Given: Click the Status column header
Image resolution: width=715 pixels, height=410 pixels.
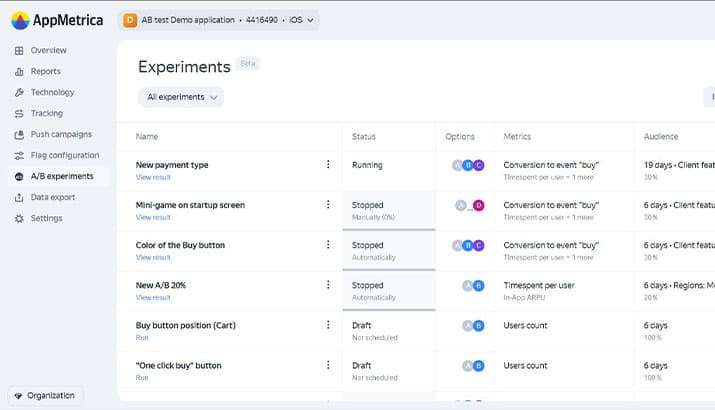Looking at the screenshot, I should 364,136.
